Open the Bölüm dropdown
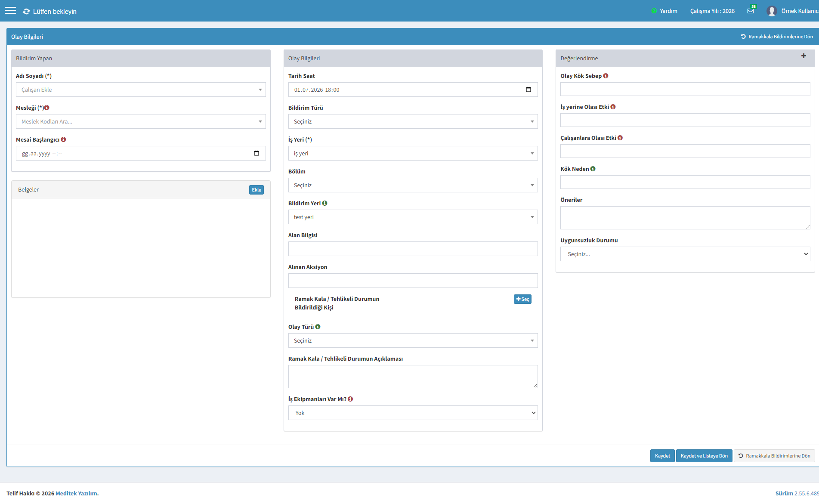Screen dimensions: 819x504 click(413, 185)
